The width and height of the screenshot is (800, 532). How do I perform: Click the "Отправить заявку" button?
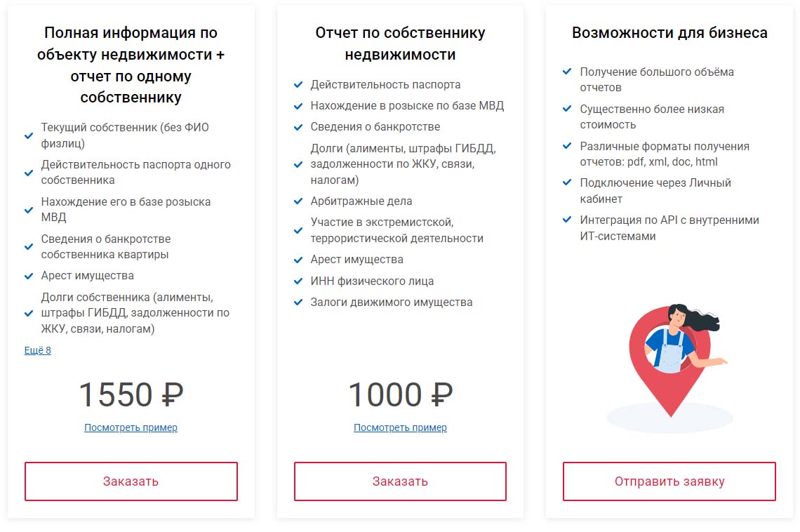[669, 481]
